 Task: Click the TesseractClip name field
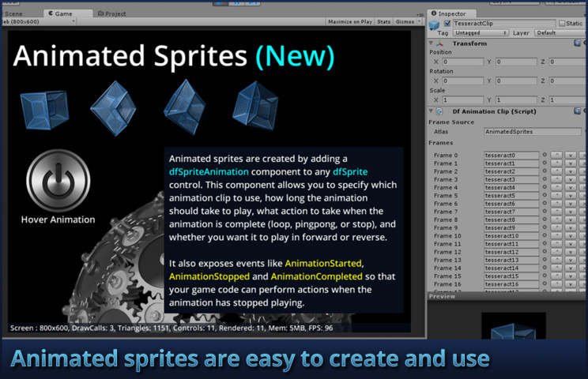click(504, 23)
